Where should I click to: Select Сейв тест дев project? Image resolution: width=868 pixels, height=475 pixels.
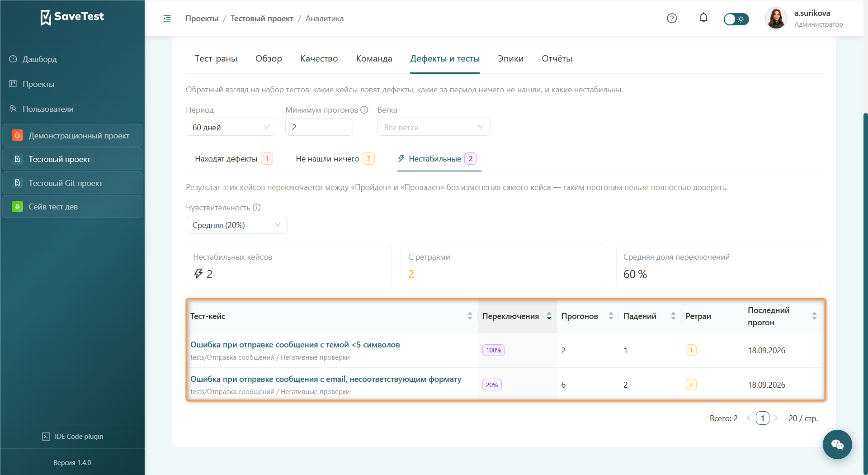[72, 207]
